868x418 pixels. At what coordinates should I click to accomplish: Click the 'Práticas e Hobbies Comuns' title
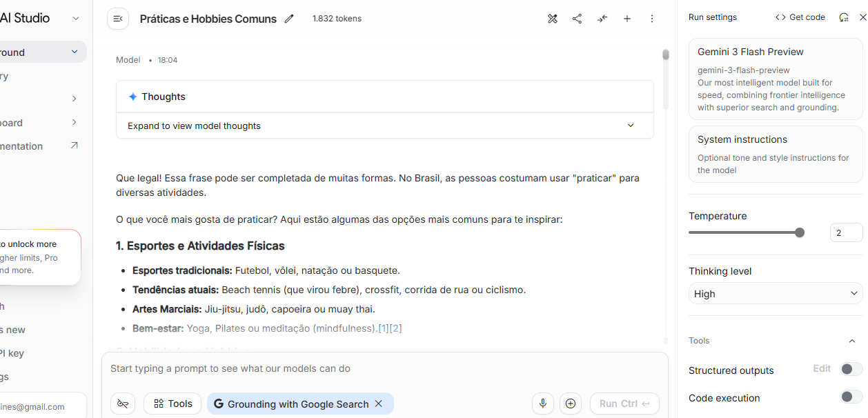tap(208, 19)
